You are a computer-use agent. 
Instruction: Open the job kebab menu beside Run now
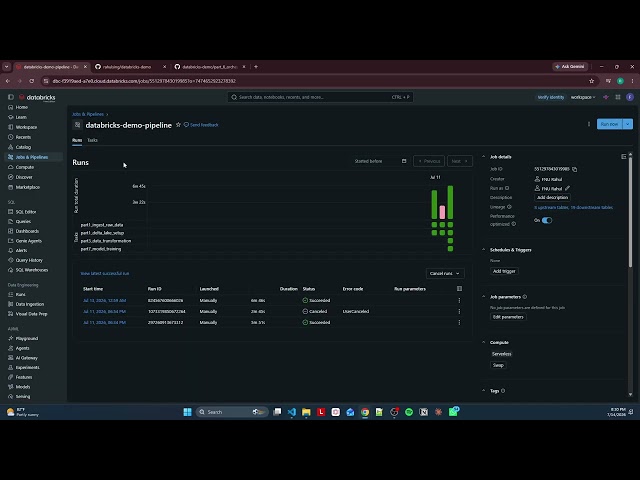point(589,124)
